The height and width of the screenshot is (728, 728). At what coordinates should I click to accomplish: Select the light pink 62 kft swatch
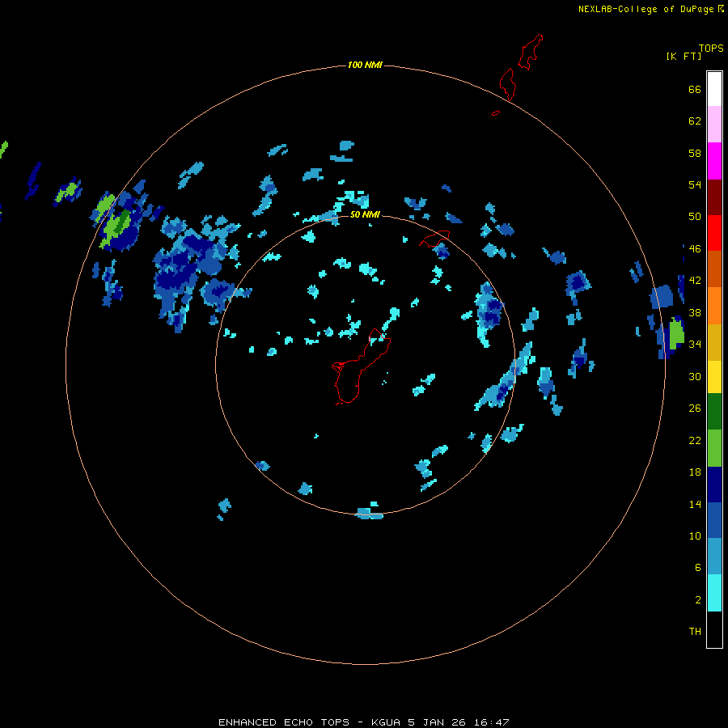click(714, 124)
